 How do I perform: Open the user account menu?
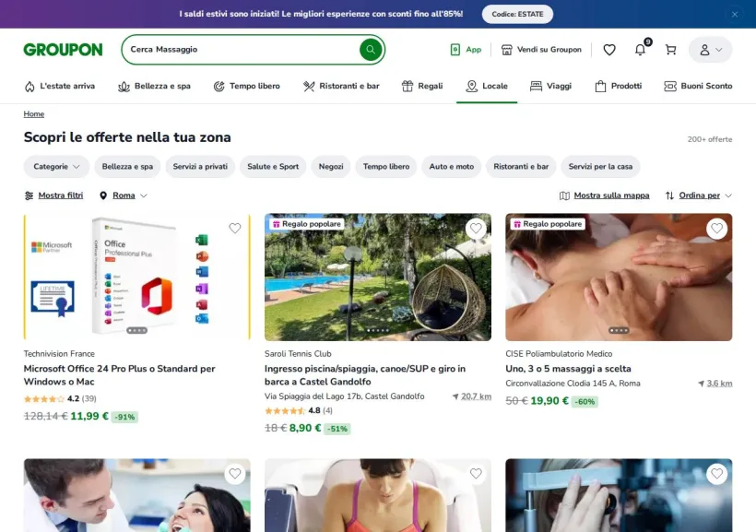point(710,49)
